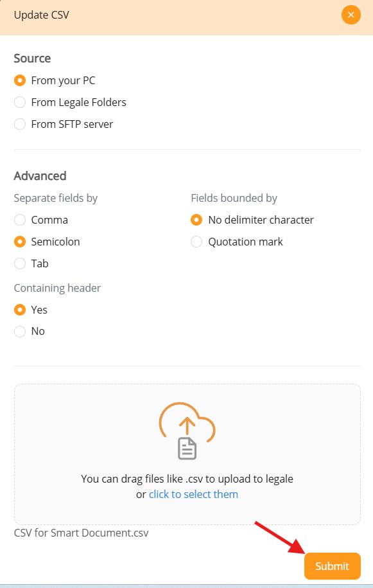Click the Source section heading

pyautogui.click(x=32, y=58)
